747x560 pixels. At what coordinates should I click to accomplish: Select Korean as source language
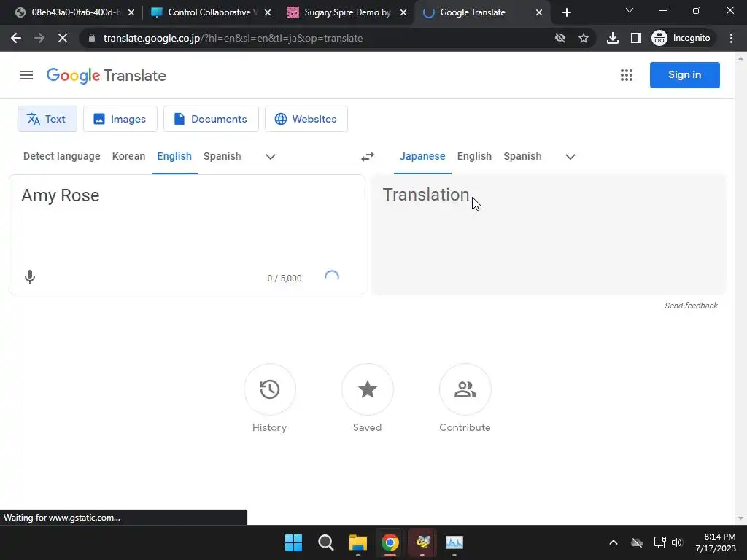128,156
